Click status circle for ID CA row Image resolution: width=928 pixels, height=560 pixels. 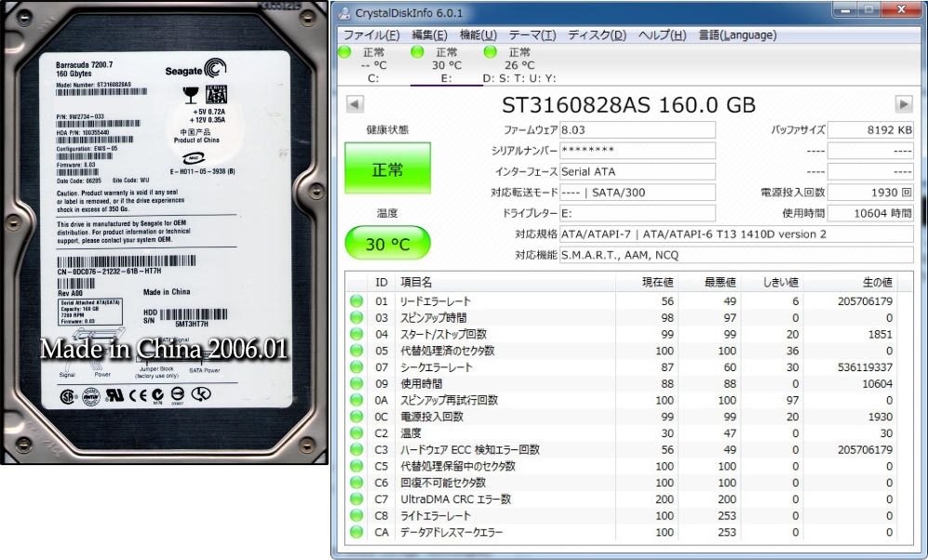[356, 532]
